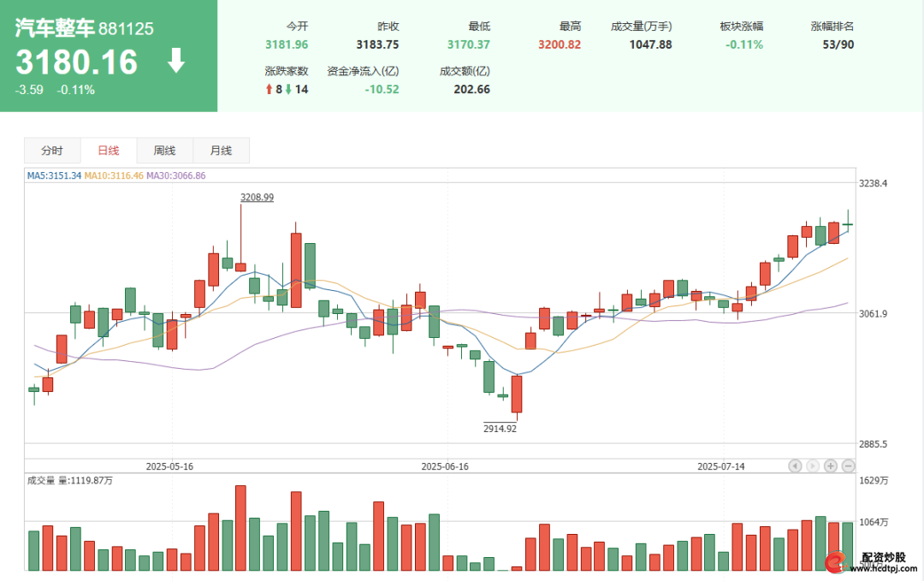Click the red up arrow next to 8
The image size is (924, 581).
pos(269,89)
